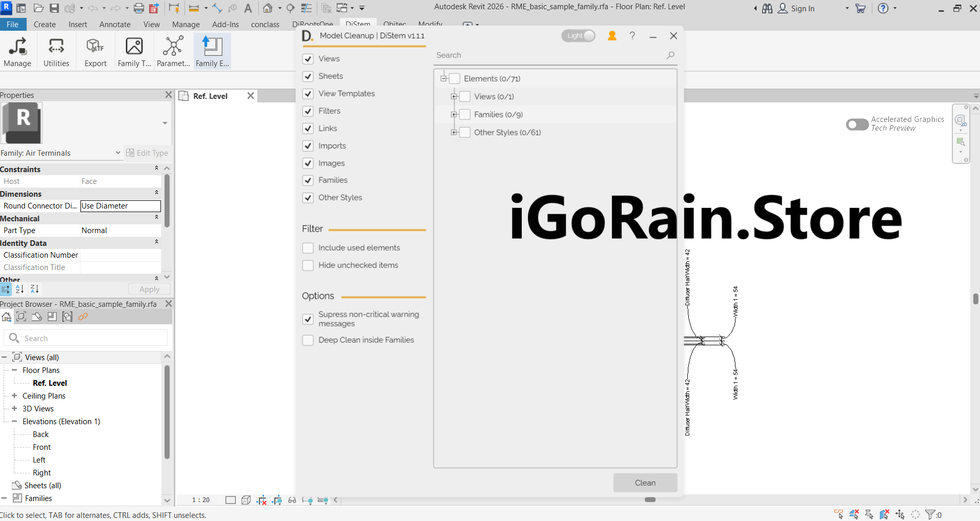This screenshot has width=980, height=521.
Task: Switch to the Annotate ribbon tab
Action: 115,24
